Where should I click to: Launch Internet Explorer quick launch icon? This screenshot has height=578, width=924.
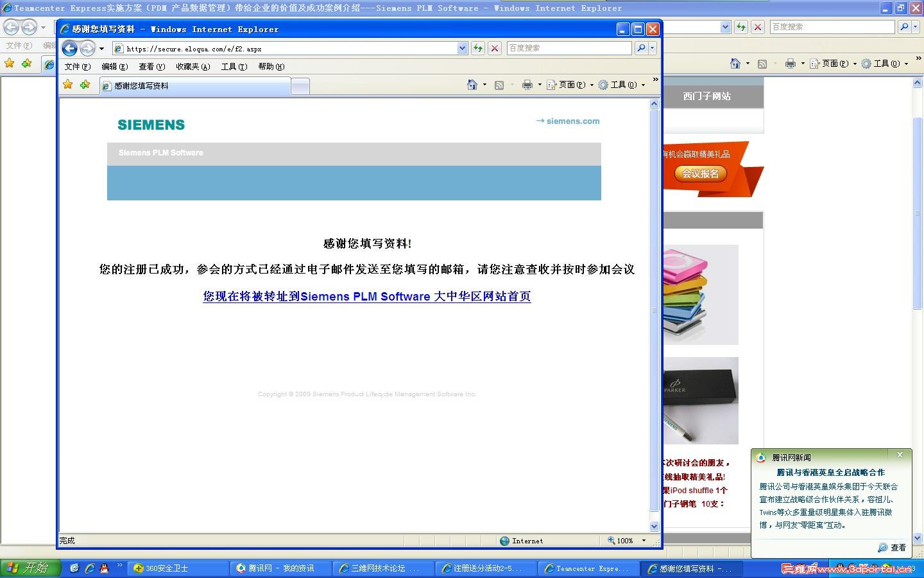(89, 568)
